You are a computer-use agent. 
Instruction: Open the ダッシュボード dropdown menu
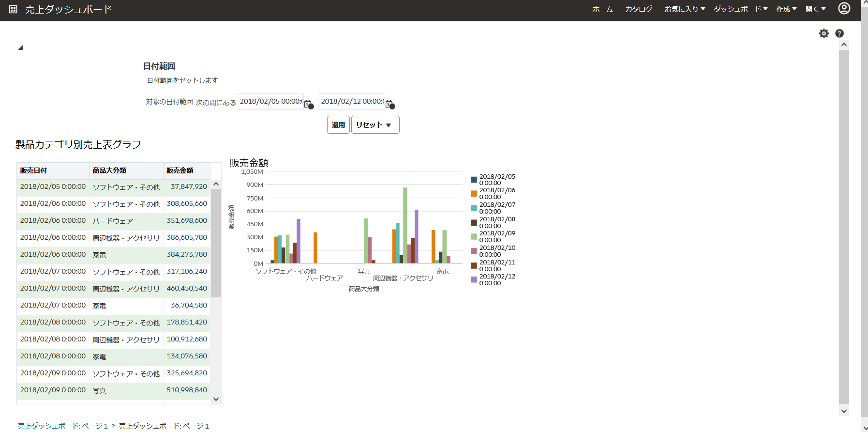click(x=741, y=9)
